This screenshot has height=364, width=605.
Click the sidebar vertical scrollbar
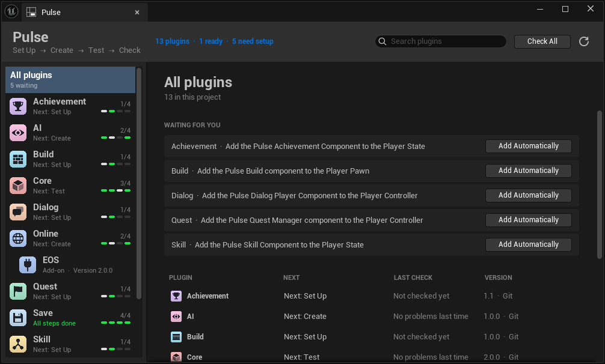click(139, 183)
